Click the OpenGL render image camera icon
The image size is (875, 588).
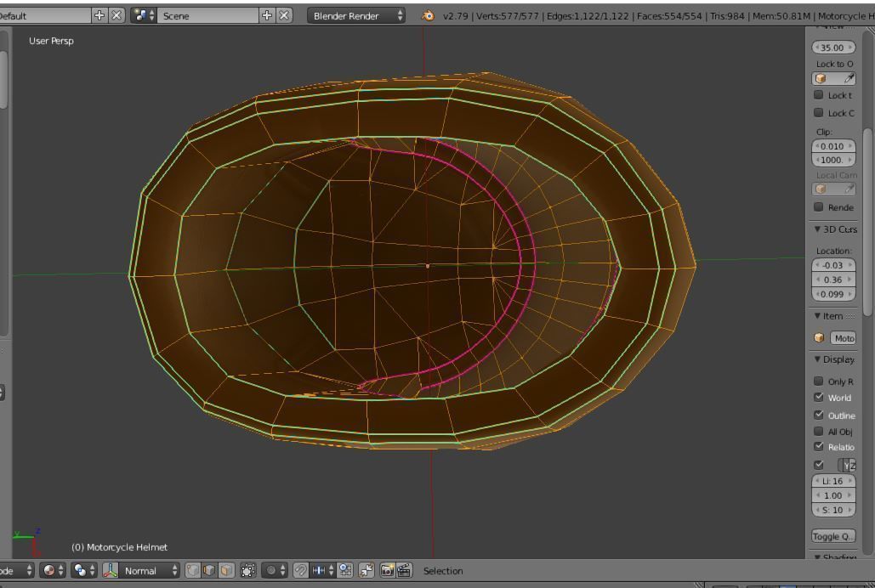click(x=387, y=571)
